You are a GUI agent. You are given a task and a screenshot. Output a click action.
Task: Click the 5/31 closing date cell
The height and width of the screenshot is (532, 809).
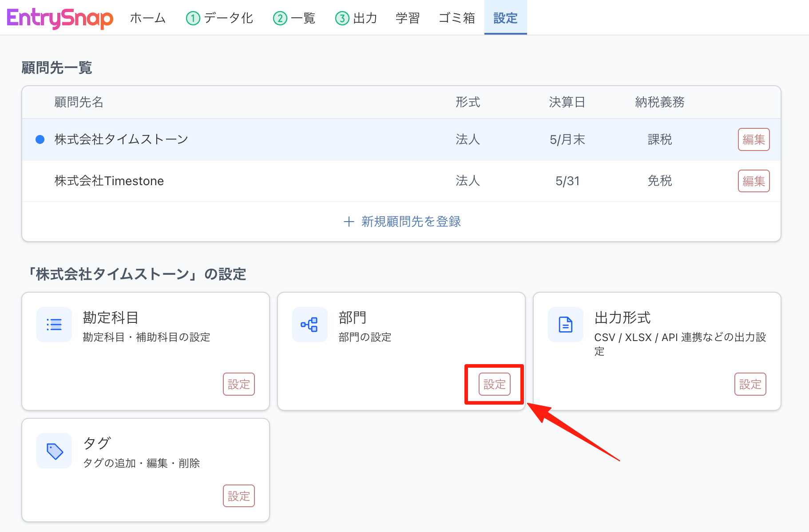(x=567, y=181)
